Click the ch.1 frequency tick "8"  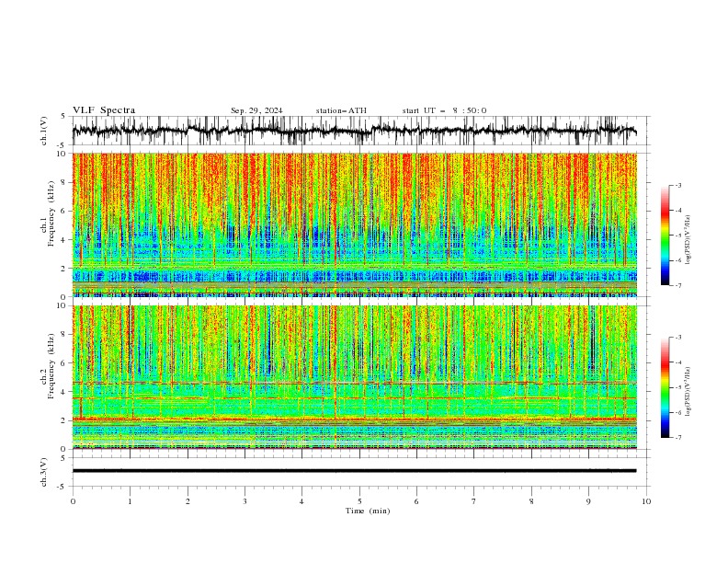65,182
